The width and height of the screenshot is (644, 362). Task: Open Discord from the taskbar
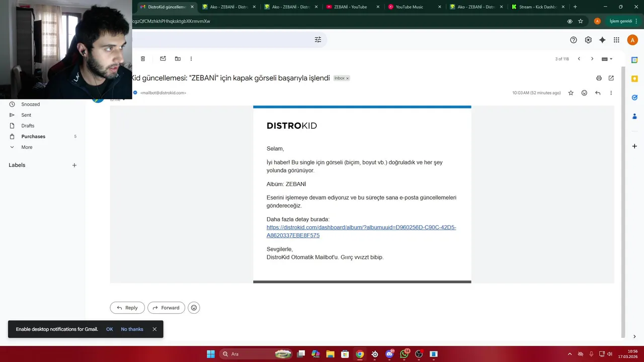pyautogui.click(x=389, y=354)
